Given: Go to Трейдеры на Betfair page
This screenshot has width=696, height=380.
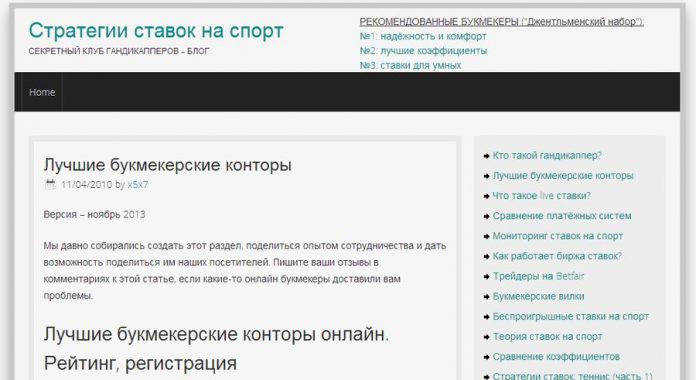Looking at the screenshot, I should coord(538,276).
